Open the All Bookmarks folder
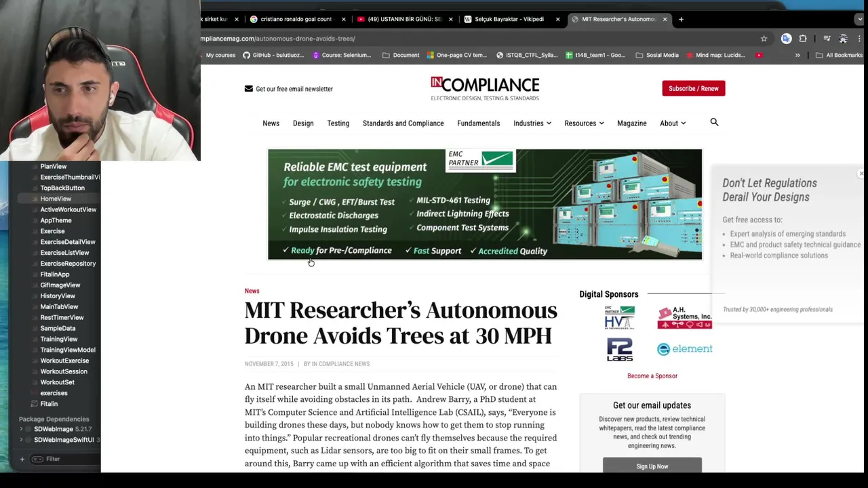Screen dimensions: 868x488 (839, 55)
